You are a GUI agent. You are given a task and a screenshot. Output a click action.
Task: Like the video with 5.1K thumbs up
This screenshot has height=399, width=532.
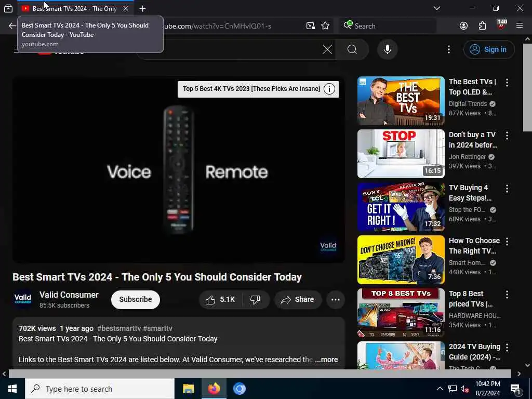point(220,300)
